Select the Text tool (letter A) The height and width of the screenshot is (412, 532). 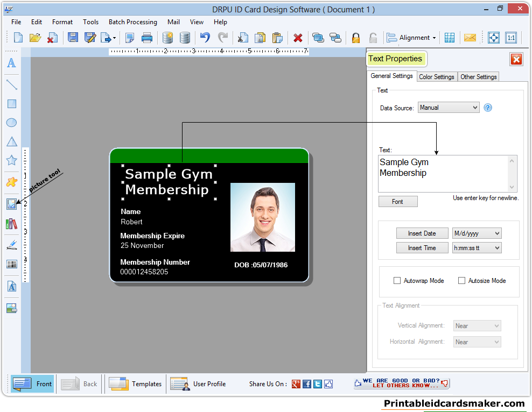coord(11,63)
